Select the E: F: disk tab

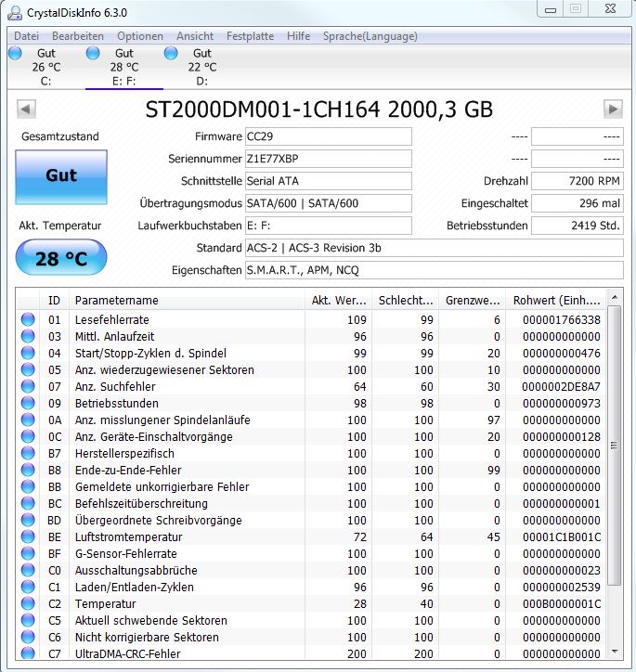click(x=124, y=67)
